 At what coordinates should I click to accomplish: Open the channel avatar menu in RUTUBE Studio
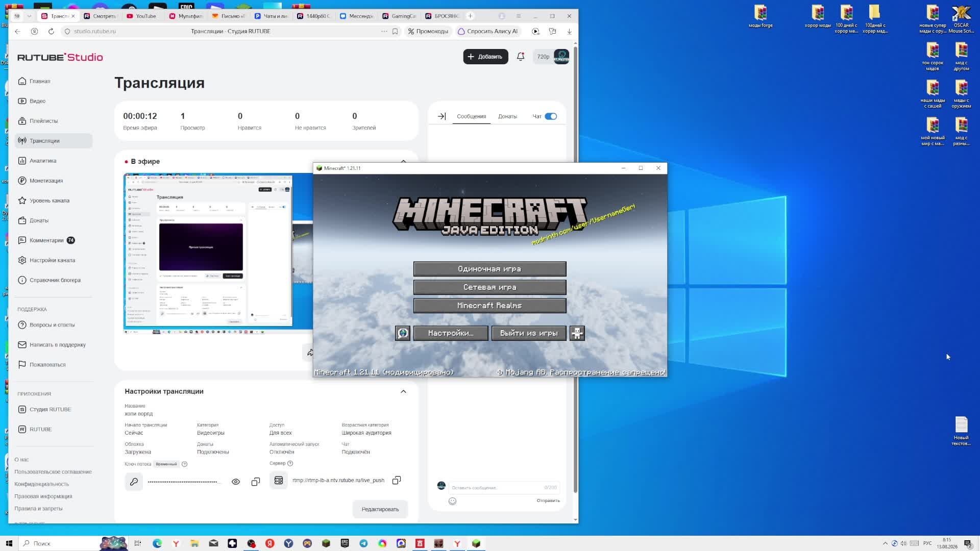[x=561, y=57]
